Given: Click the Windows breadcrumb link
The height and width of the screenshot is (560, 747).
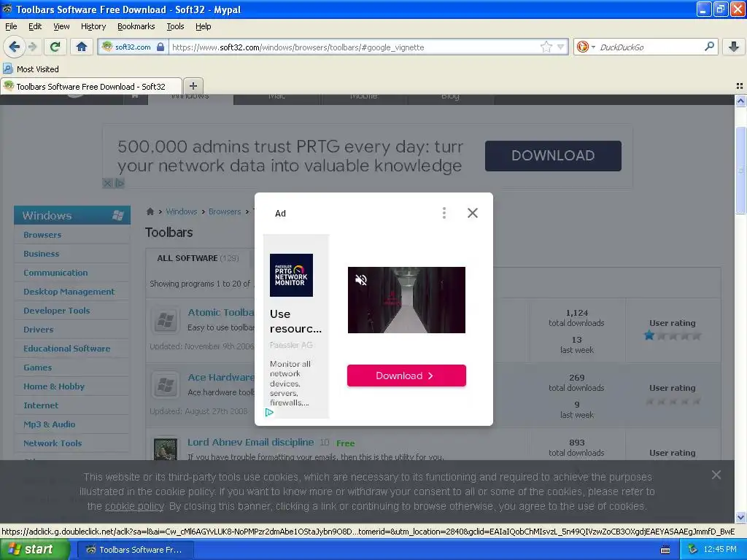Looking at the screenshot, I should pos(182,211).
